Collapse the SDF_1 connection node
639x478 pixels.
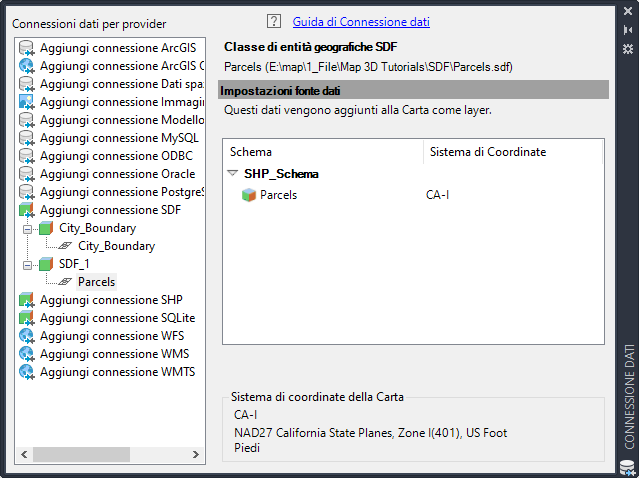[28, 264]
